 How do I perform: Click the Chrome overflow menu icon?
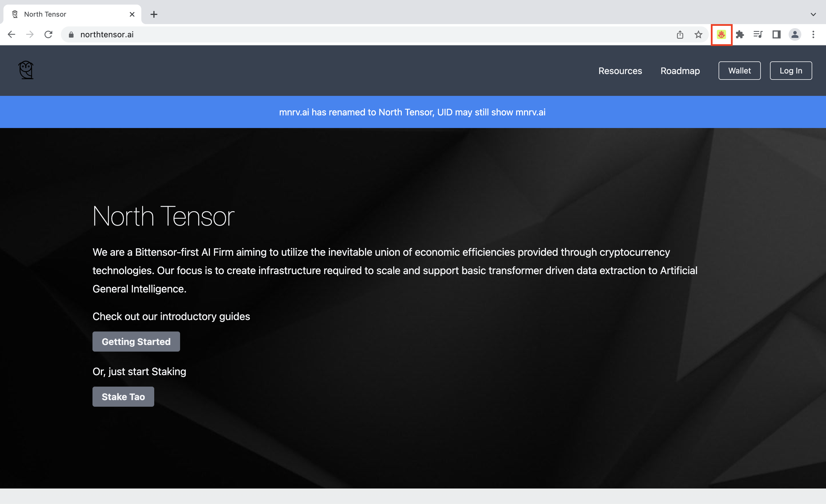pyautogui.click(x=813, y=34)
